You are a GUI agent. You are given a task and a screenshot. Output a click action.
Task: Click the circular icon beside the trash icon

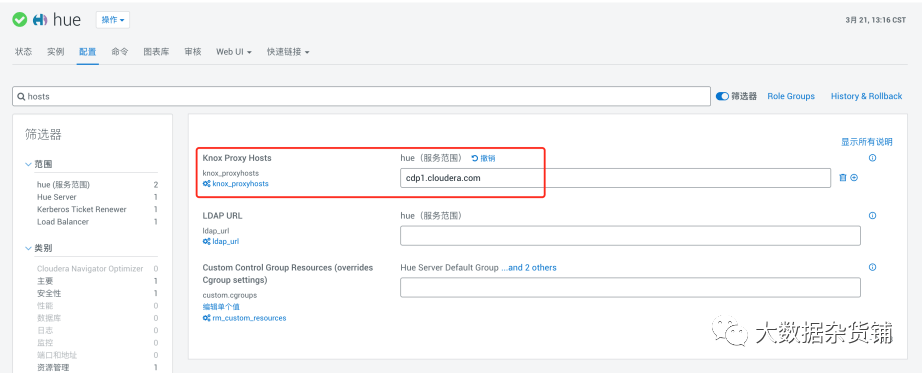tap(854, 178)
